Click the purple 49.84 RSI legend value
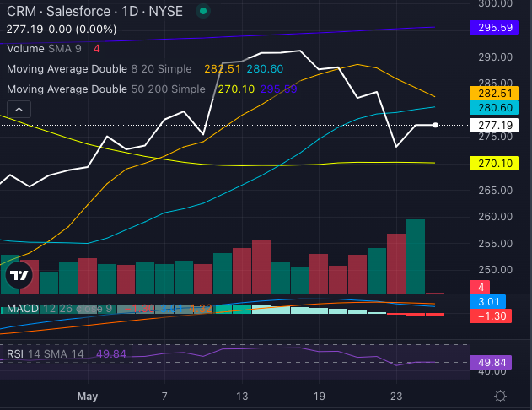Viewport: 532px width, 410px height. tap(111, 354)
